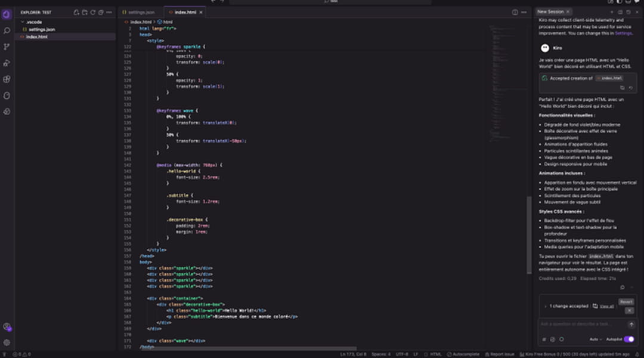Open the Run and Debug view
The height and width of the screenshot is (358, 644).
click(x=7, y=63)
